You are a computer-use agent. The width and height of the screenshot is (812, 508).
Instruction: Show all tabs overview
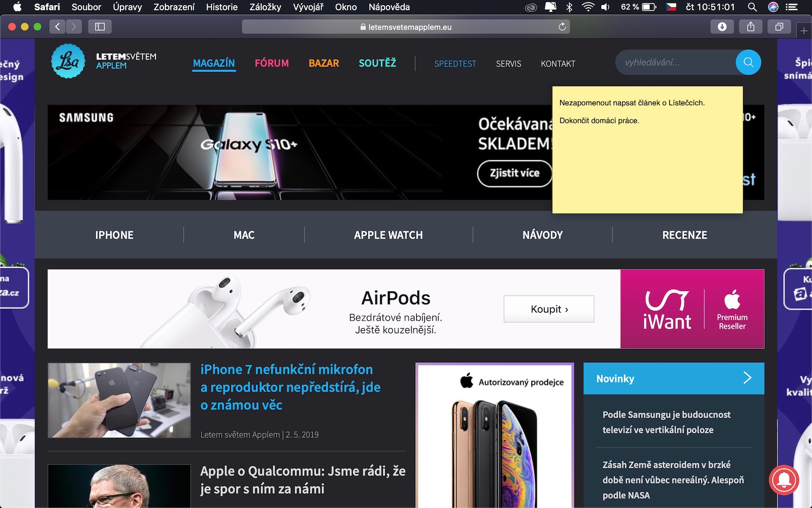[779, 26]
